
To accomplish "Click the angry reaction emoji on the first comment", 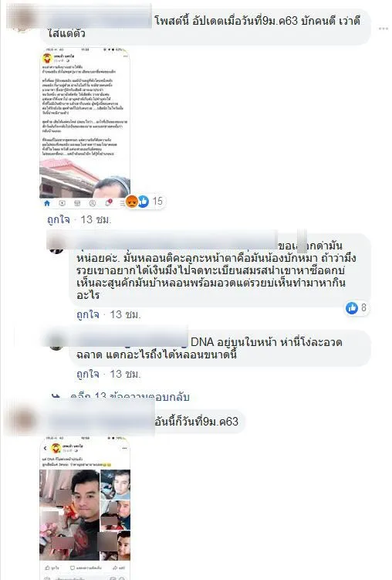I will coord(132,202).
